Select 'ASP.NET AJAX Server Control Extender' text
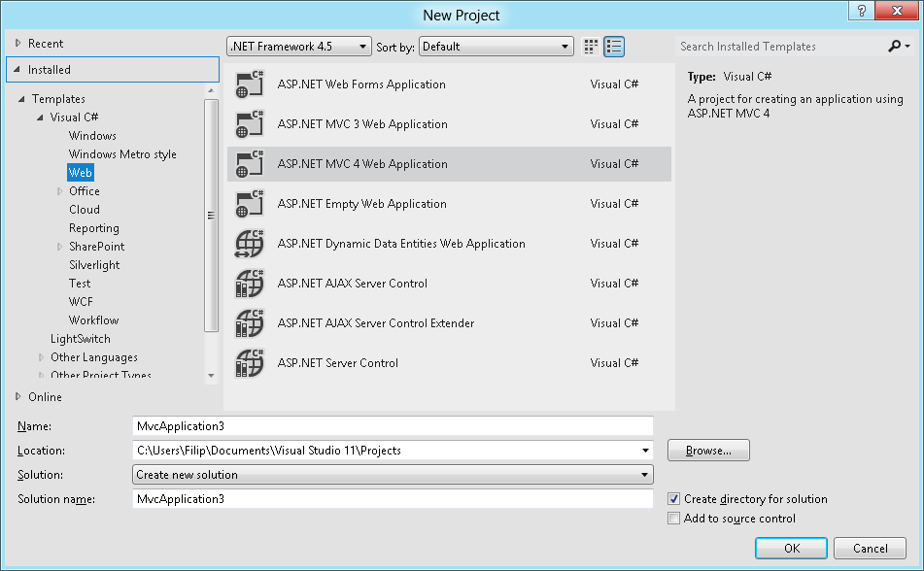This screenshot has height=571, width=924. pyautogui.click(x=376, y=323)
